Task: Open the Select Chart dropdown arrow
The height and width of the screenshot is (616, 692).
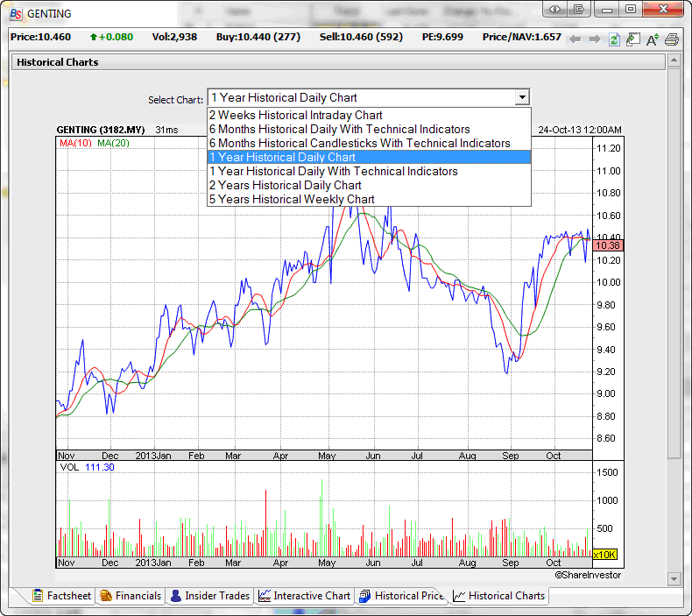Action: pos(522,97)
